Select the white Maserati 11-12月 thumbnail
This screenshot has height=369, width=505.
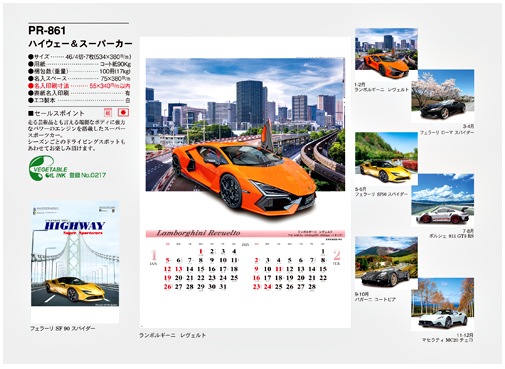tap(443, 303)
